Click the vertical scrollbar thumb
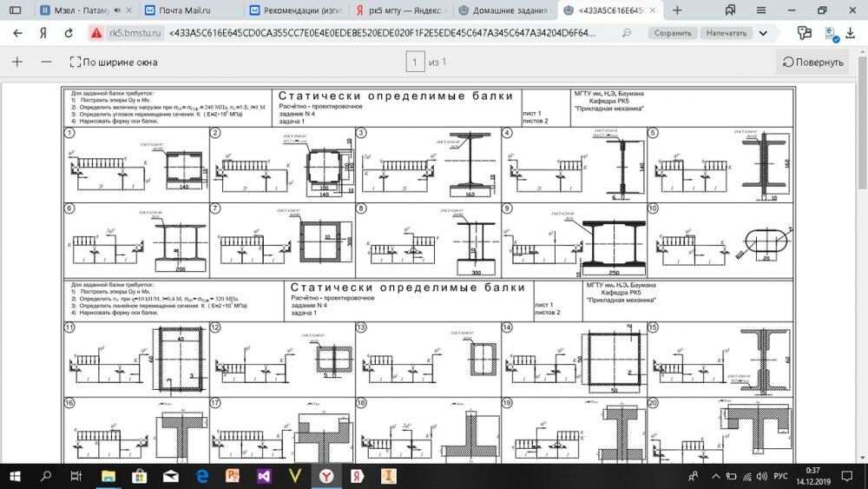Viewport: 868px width, 489px height. tap(863, 122)
